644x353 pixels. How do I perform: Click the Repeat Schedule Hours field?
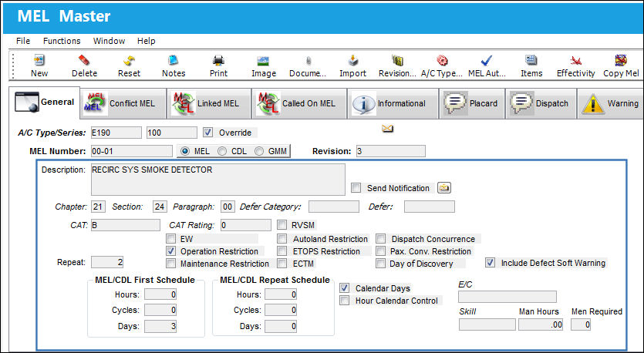click(x=281, y=294)
